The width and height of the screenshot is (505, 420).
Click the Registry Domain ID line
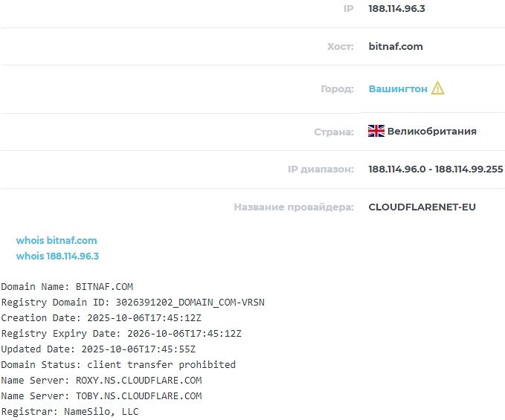[x=132, y=303]
